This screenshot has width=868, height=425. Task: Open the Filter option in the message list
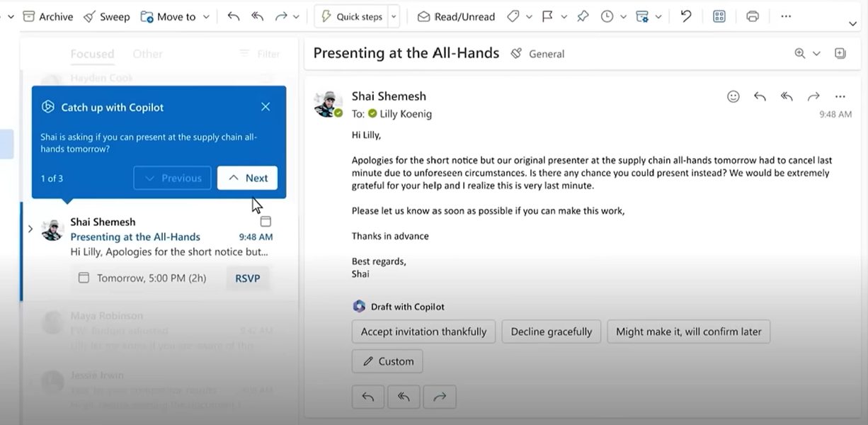pyautogui.click(x=260, y=54)
